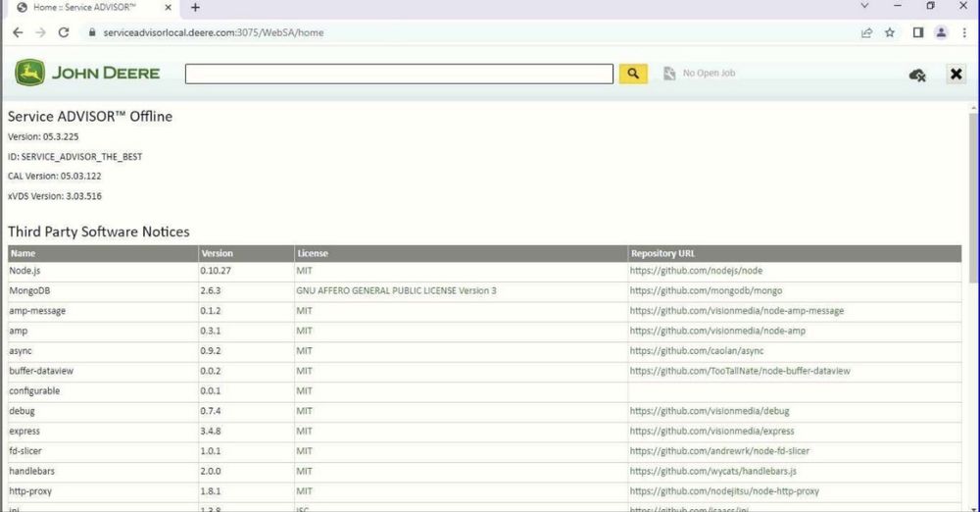Select the Home :: Service ADVISOR tab

[x=94, y=8]
